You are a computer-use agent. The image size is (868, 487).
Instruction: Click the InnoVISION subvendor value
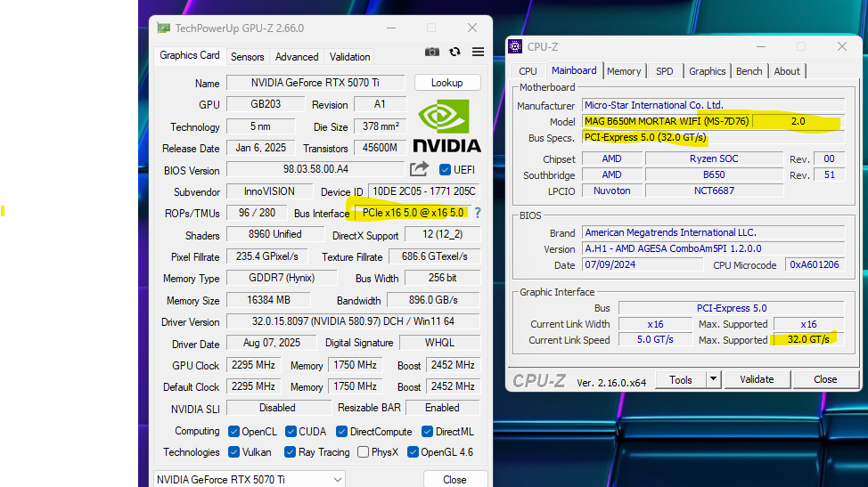(x=270, y=191)
